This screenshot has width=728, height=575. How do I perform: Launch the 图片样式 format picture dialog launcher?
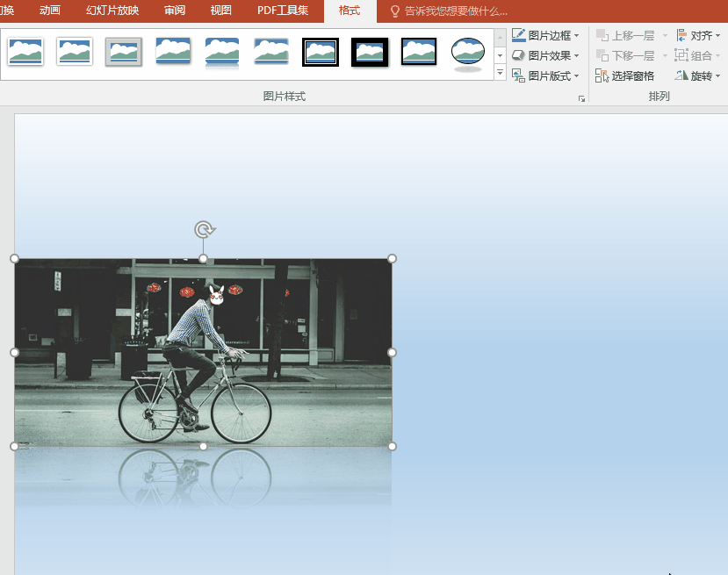point(581,98)
